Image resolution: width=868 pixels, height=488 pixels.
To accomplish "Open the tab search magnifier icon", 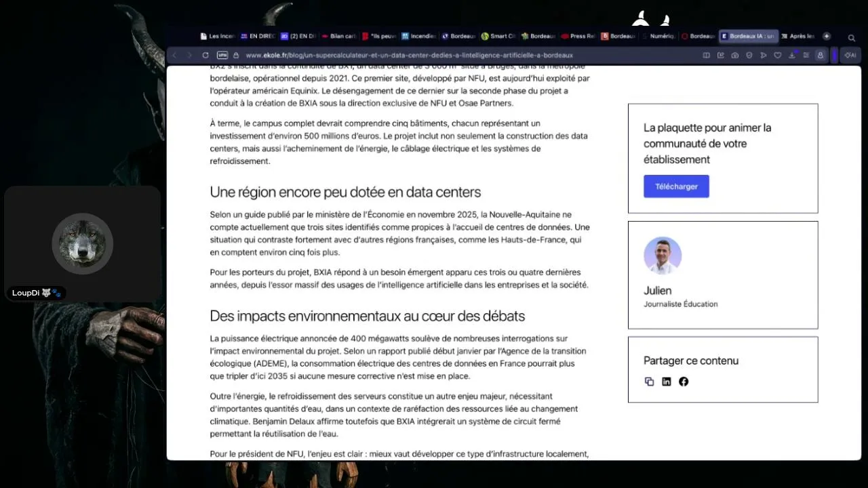I will point(852,37).
